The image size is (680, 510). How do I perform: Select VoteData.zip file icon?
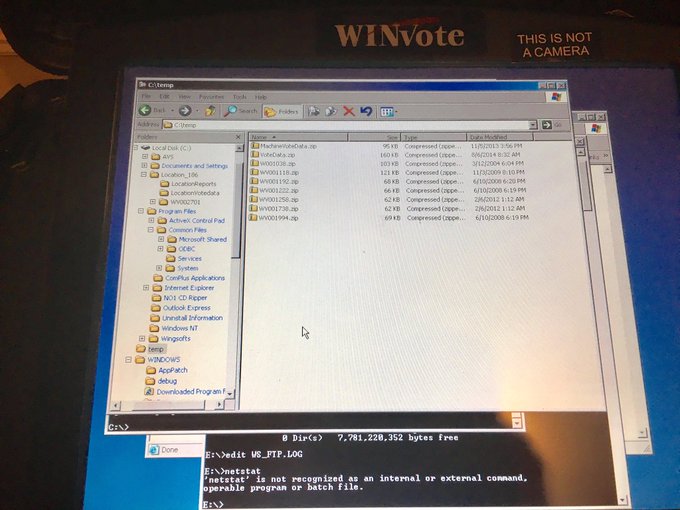coord(255,154)
